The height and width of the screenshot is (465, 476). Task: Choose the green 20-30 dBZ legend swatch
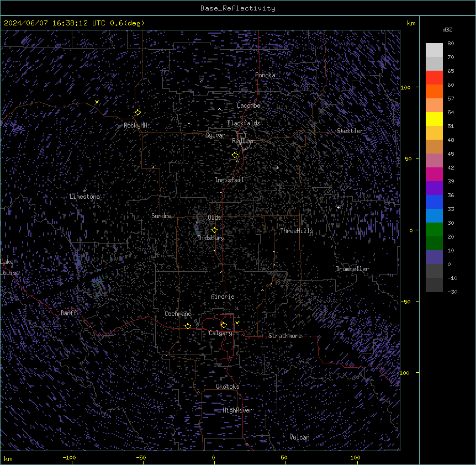click(x=434, y=230)
